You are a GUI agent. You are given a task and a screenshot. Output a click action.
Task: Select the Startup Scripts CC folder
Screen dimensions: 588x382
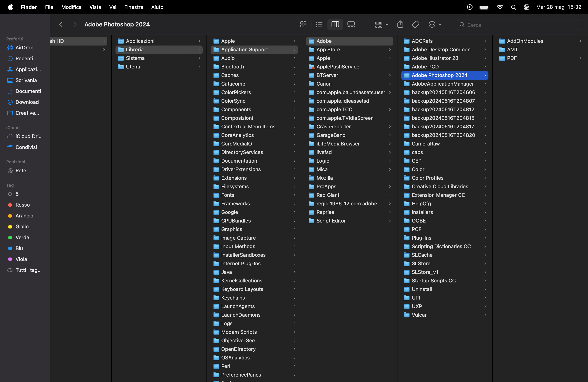point(445,281)
